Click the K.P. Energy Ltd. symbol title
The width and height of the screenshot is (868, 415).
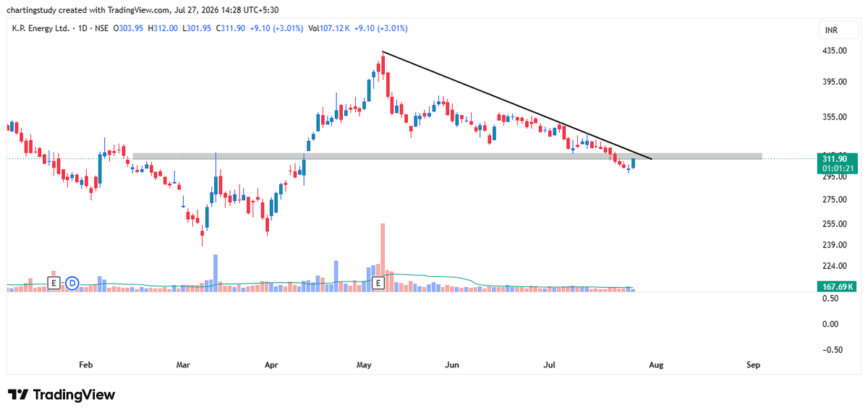[40, 28]
